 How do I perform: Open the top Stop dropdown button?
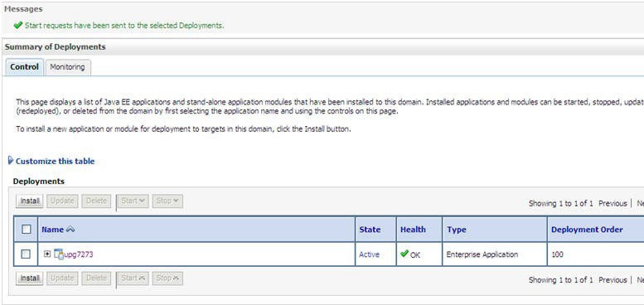pyautogui.click(x=167, y=201)
